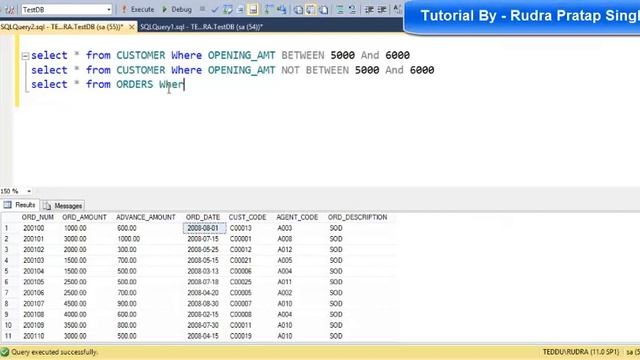Parse the query with the checkmark icon

pos(215,9)
